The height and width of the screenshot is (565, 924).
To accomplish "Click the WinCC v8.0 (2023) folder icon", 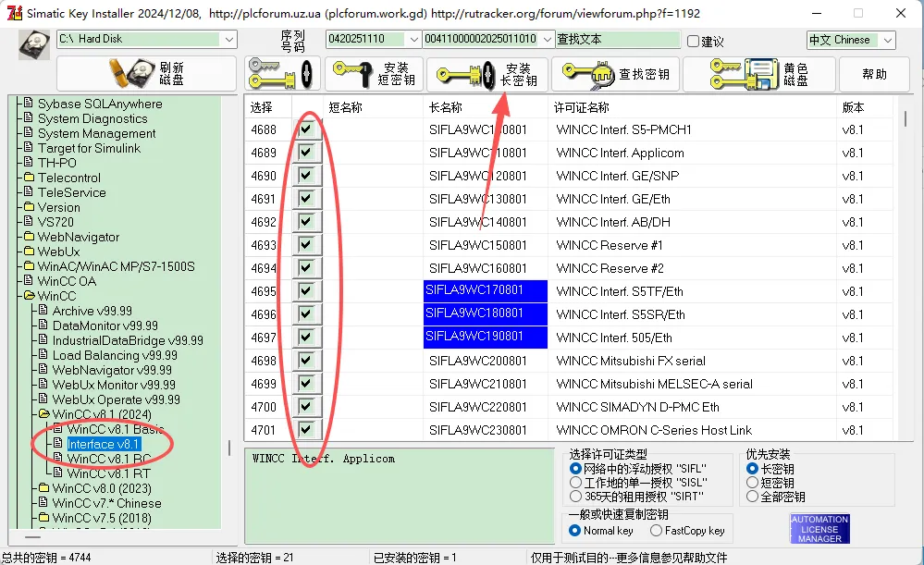I will pos(43,488).
